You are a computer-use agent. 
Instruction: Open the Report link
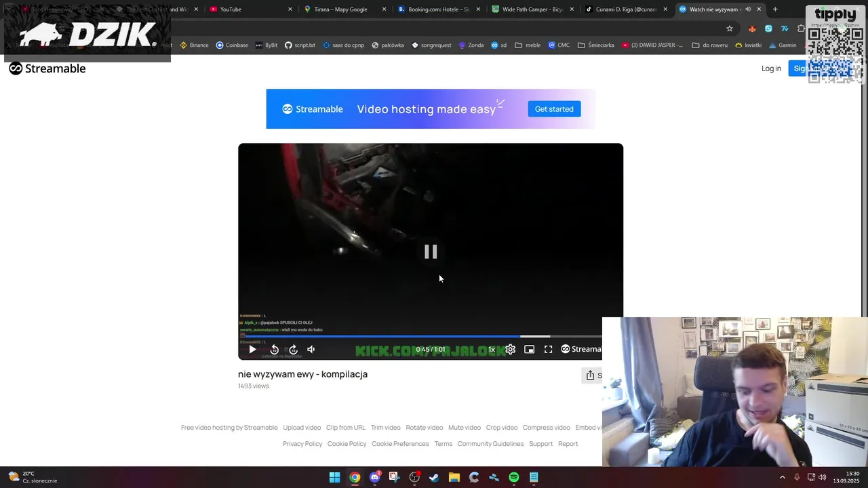click(568, 444)
